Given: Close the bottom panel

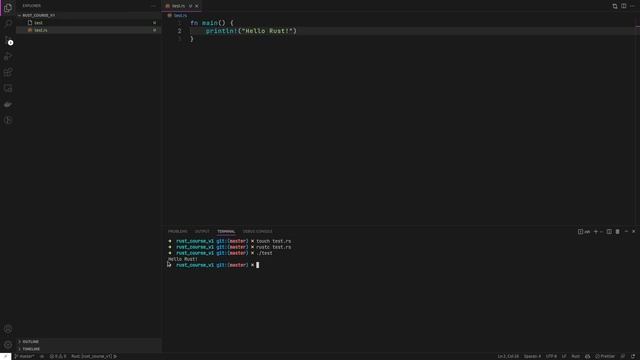Looking at the screenshot, I should click(x=633, y=231).
